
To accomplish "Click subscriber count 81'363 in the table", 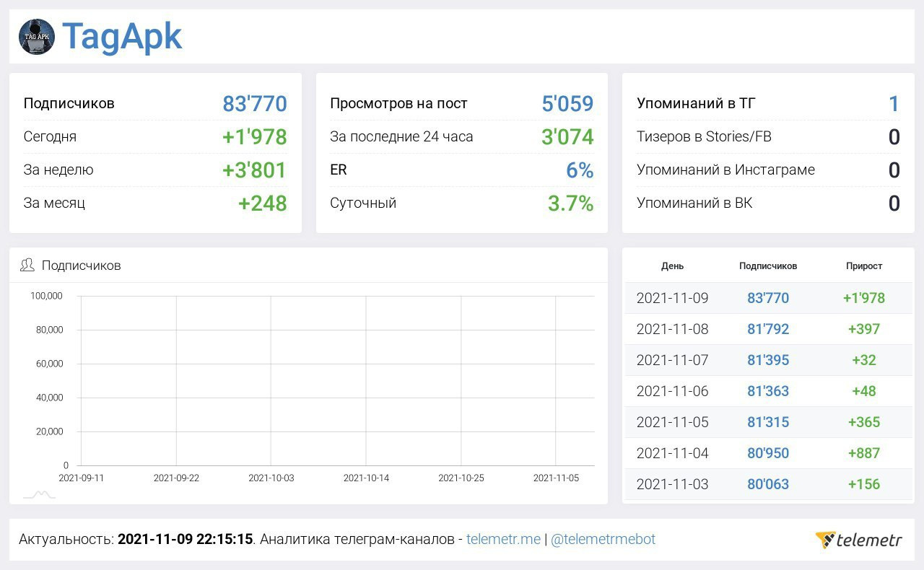I will click(768, 391).
